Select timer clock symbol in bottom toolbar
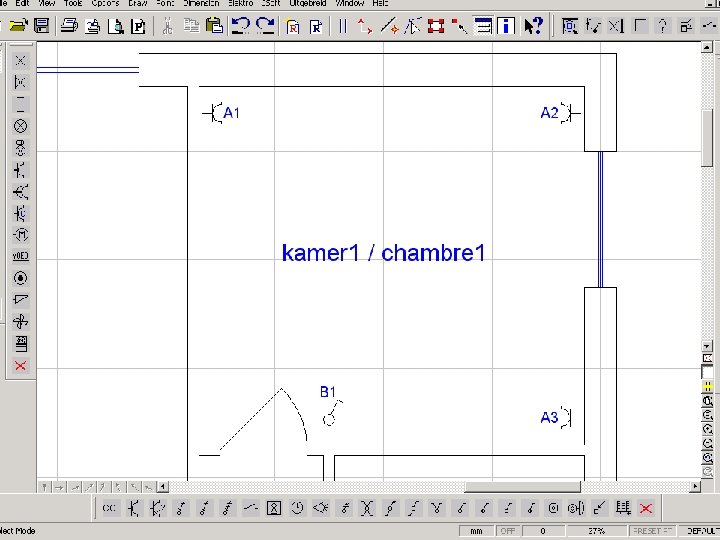The height and width of the screenshot is (540, 720). click(x=297, y=508)
